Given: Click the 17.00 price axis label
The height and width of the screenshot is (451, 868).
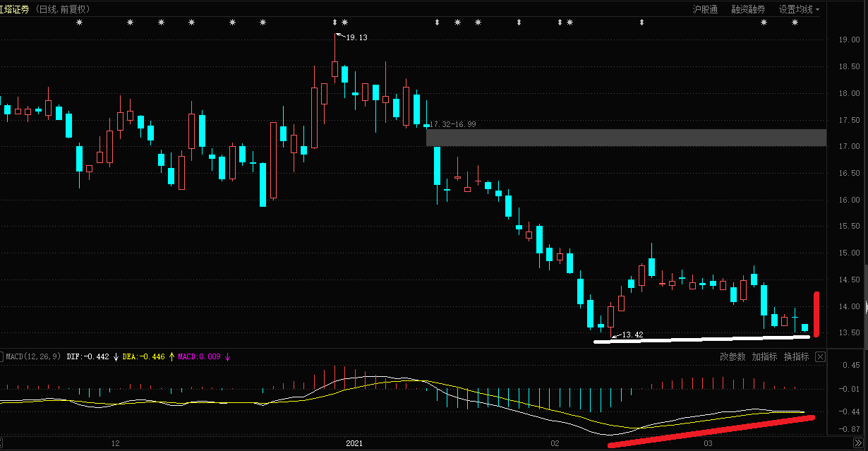Looking at the screenshot, I should coord(849,147).
